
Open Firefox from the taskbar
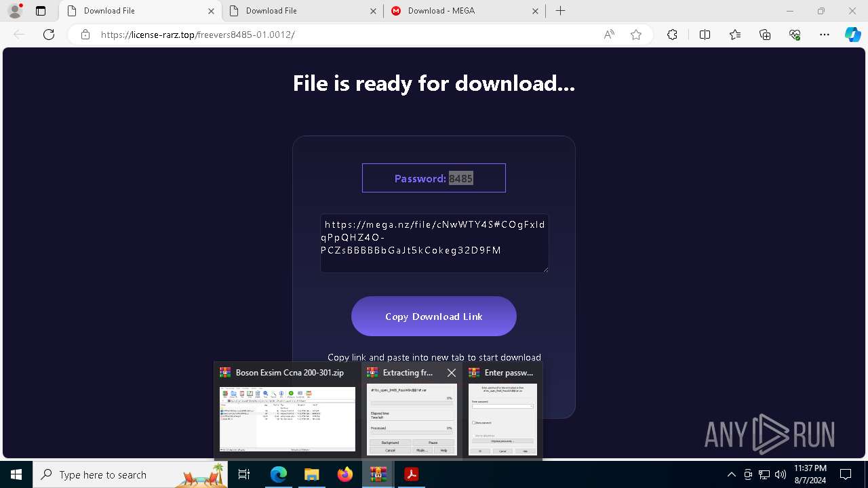click(345, 474)
